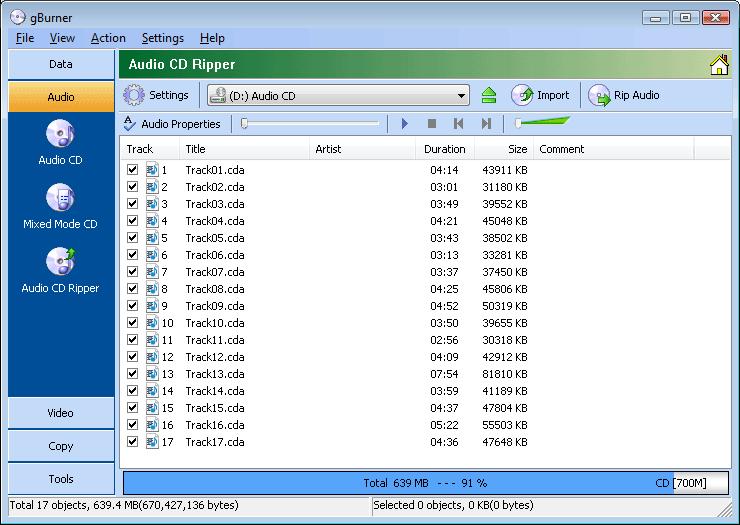Select the Track07.cda title
The image size is (740, 525).
pos(215,272)
